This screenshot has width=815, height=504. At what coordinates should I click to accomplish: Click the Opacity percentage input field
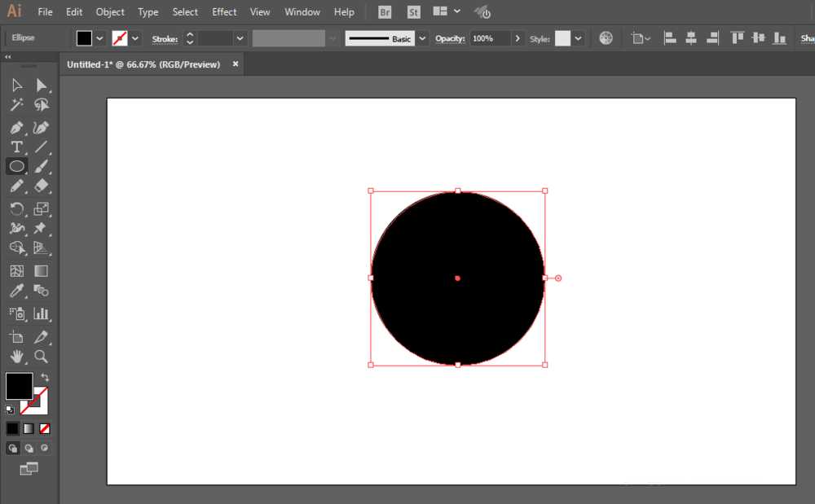coord(489,38)
